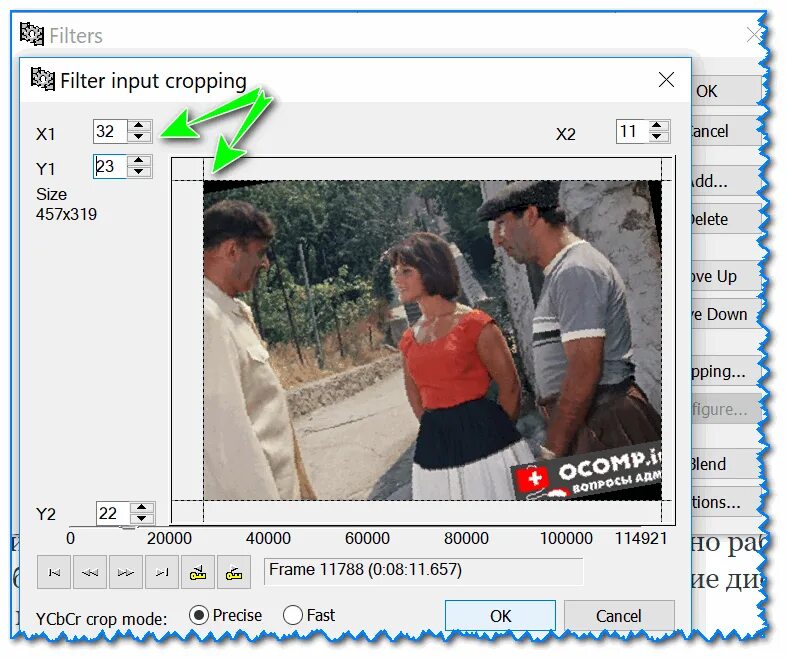Screen dimensions: 787x659
Task: Click Add... in the Filters window
Action: 726,181
